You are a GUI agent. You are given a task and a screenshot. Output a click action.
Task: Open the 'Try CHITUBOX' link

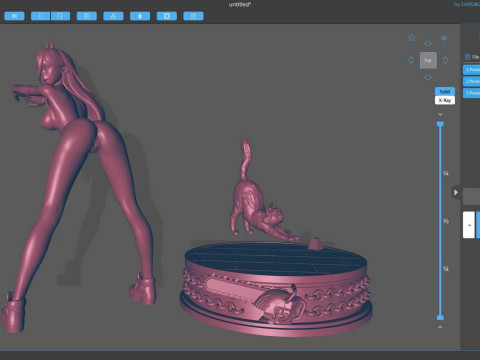point(467,4)
